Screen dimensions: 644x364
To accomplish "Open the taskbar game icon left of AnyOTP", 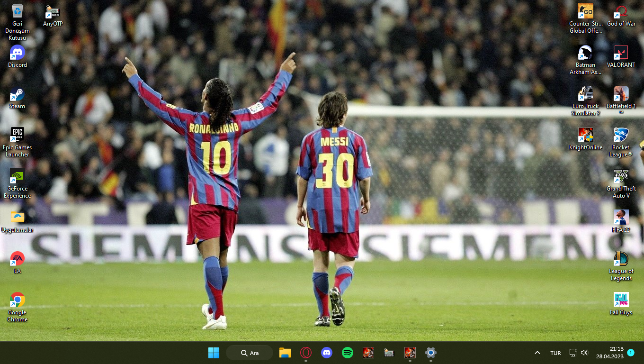I will tap(368, 353).
